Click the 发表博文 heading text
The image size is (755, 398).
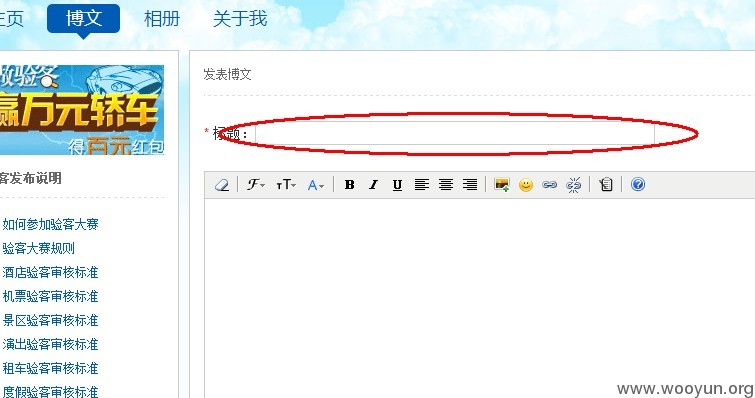[227, 74]
